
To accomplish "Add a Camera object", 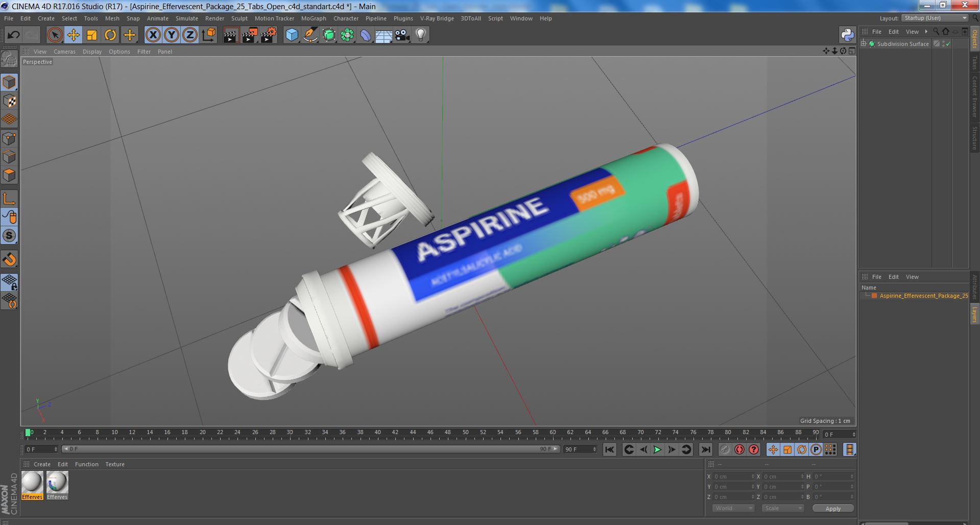I will point(402,35).
